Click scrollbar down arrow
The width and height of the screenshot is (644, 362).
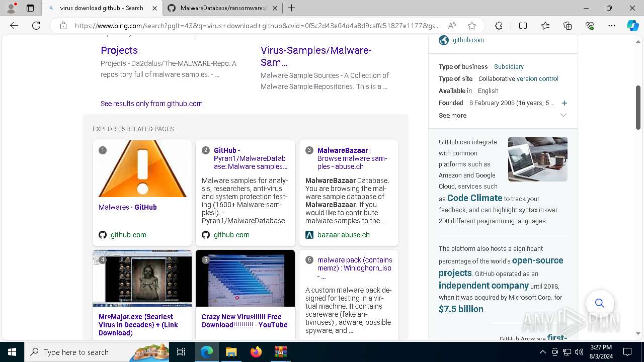click(x=638, y=333)
